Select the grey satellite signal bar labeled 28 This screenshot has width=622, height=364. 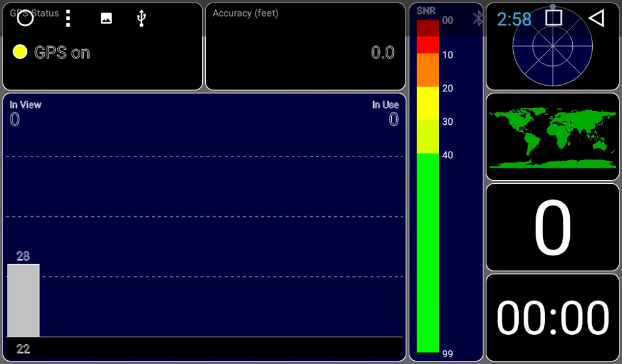click(x=24, y=300)
